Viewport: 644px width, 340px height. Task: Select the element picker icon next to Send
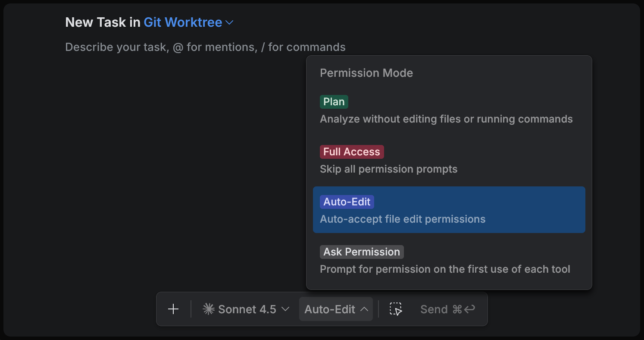point(395,309)
